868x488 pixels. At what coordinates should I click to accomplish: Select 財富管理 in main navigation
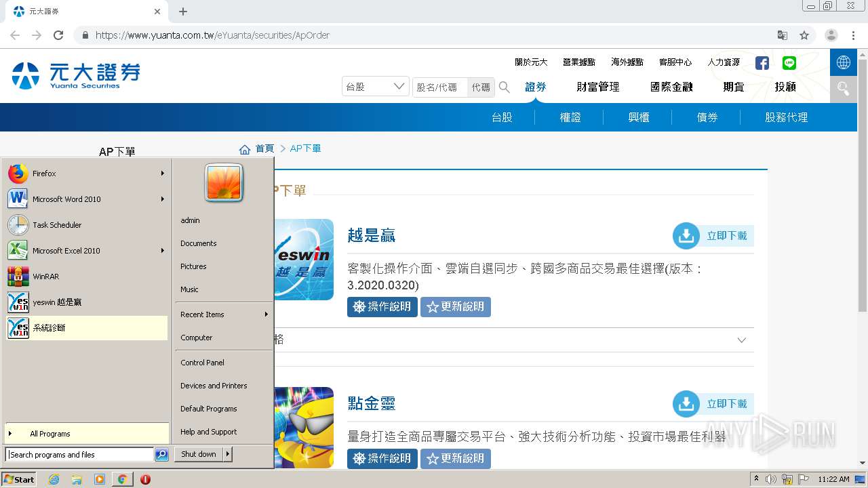click(x=598, y=87)
